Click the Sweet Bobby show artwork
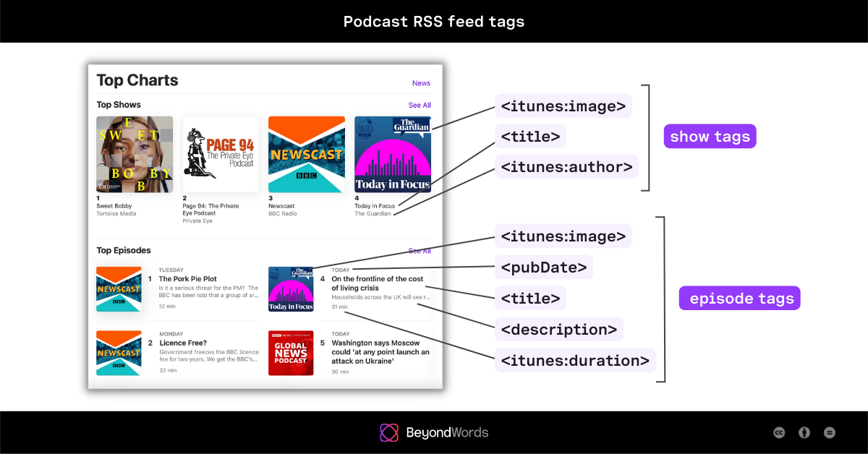This screenshot has width=868, height=454. [x=135, y=154]
